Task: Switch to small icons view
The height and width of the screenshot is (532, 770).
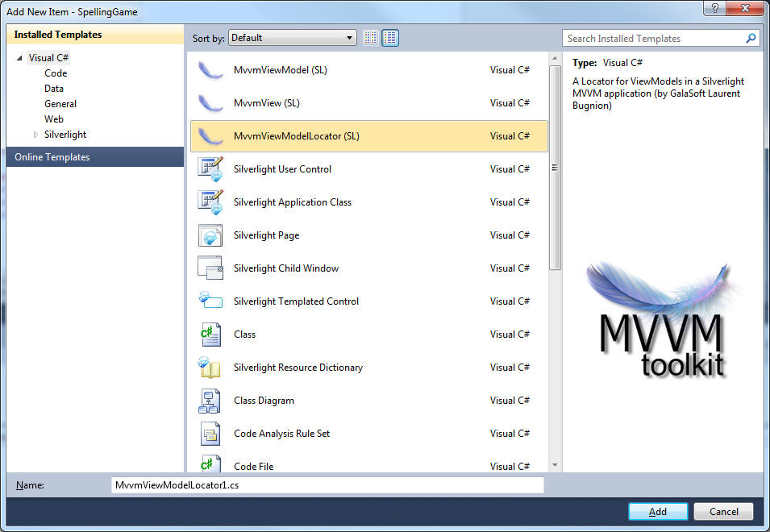Action: pyautogui.click(x=370, y=37)
